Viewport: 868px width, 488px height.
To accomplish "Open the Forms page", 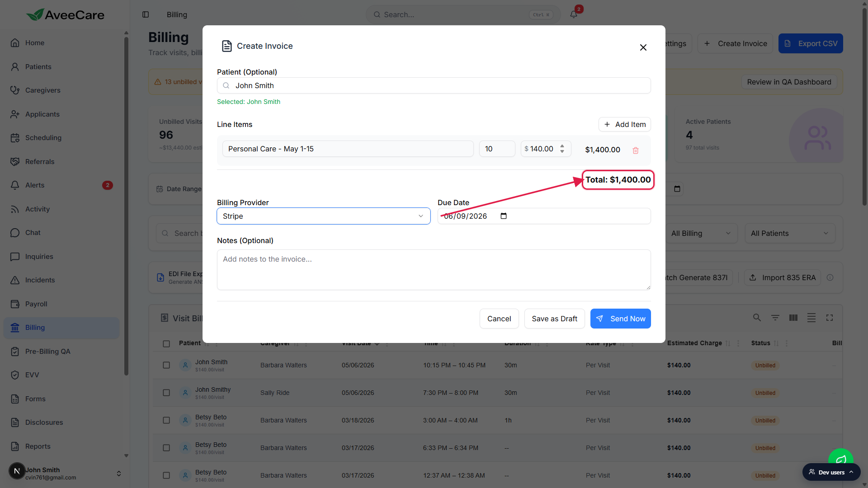I will point(61,399).
